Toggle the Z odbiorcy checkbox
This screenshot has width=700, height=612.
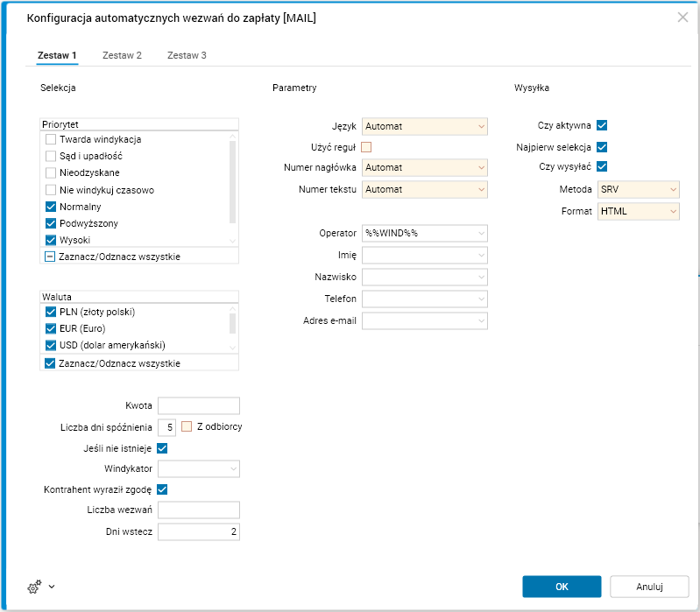click(186, 426)
